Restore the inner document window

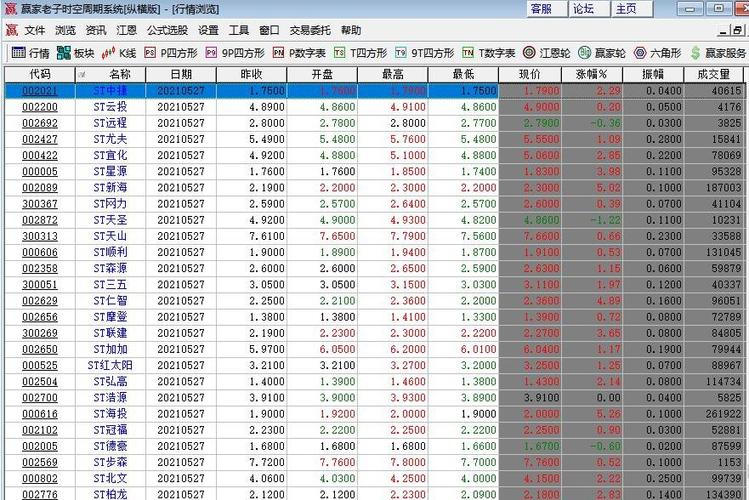tap(738, 31)
